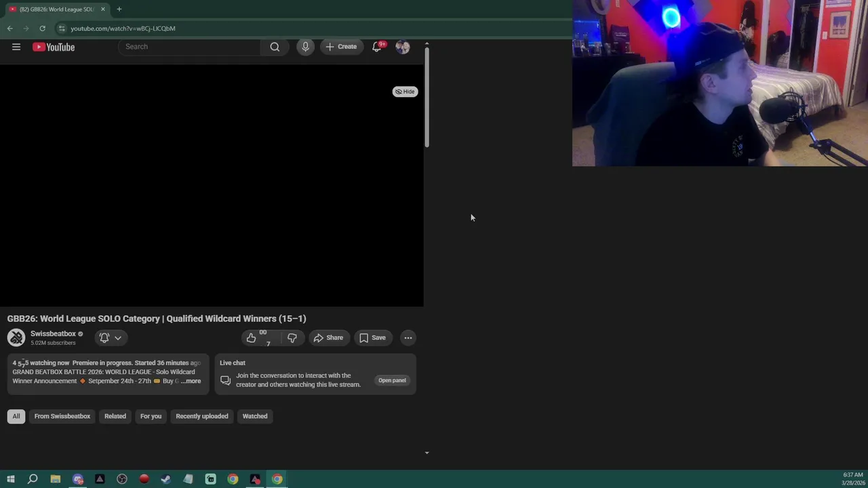The width and height of the screenshot is (868, 488).
Task: Open a new browser tab
Action: tap(119, 9)
